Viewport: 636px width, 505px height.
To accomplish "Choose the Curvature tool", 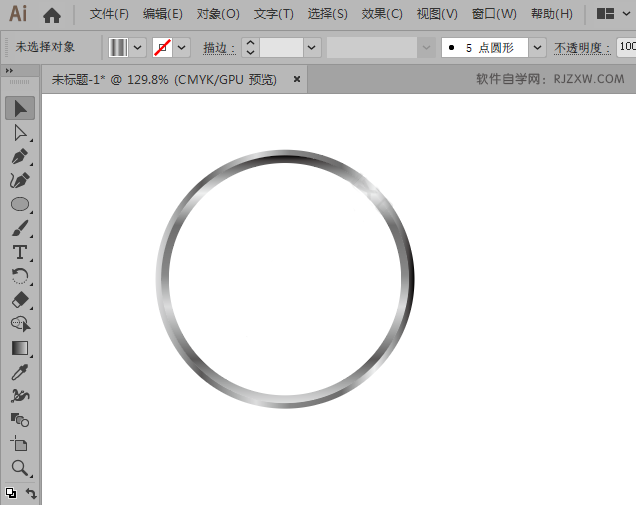I will (20, 181).
